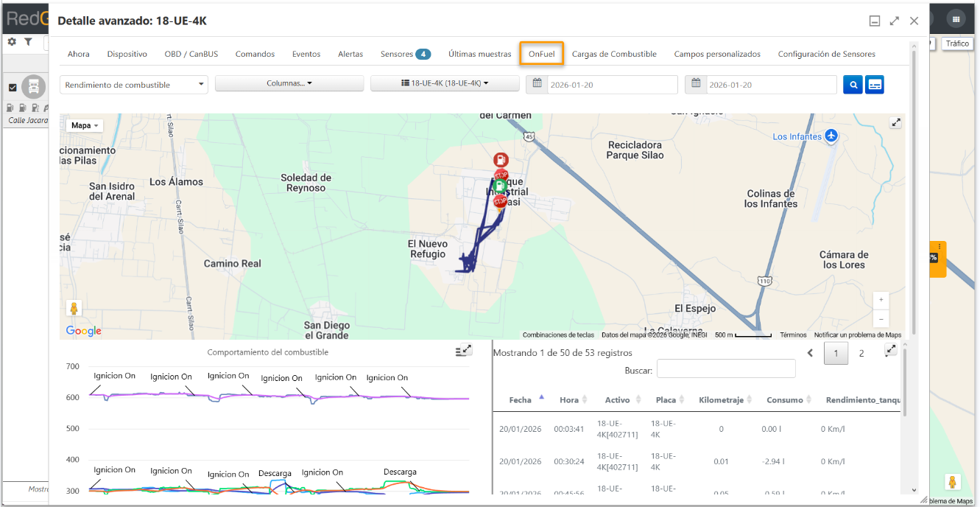Click the start date input field
The image size is (980, 507).
[x=613, y=85]
